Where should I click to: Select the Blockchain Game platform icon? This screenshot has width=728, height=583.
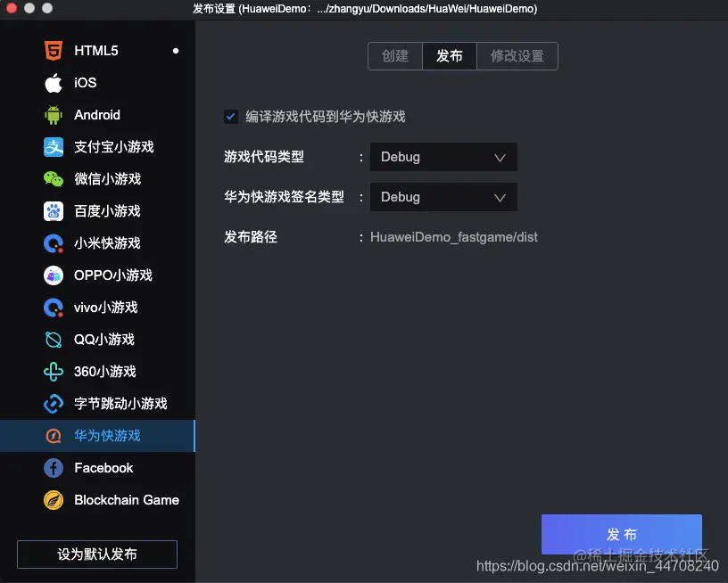[51, 499]
